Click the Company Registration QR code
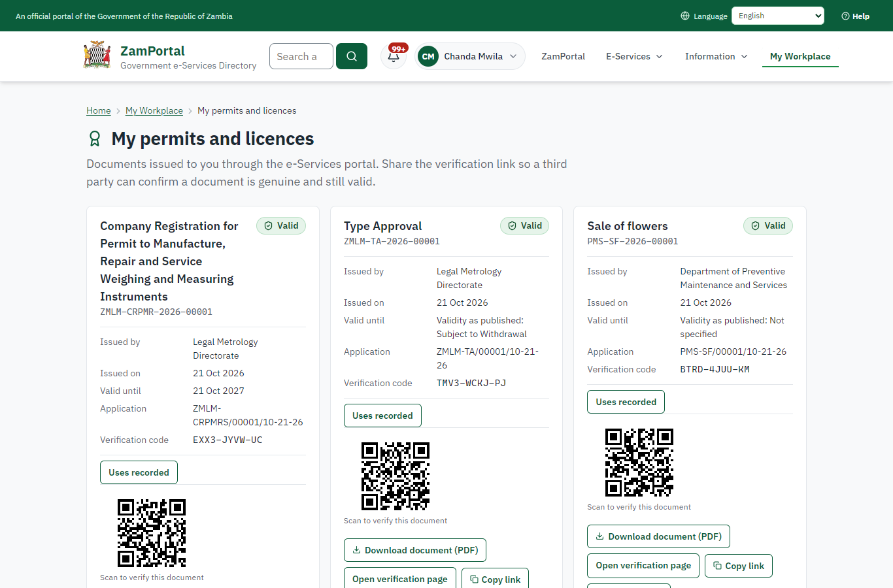Screen dimensions: 893x588 152,533
